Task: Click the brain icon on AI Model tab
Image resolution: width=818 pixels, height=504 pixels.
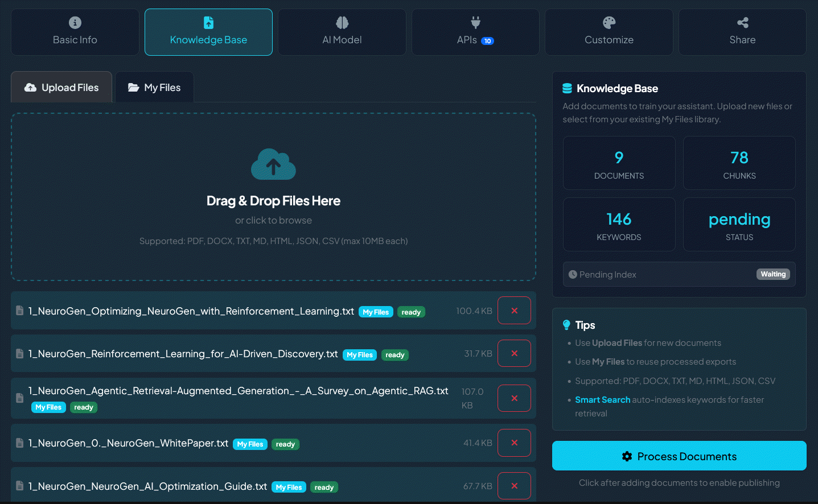Action: [x=342, y=22]
